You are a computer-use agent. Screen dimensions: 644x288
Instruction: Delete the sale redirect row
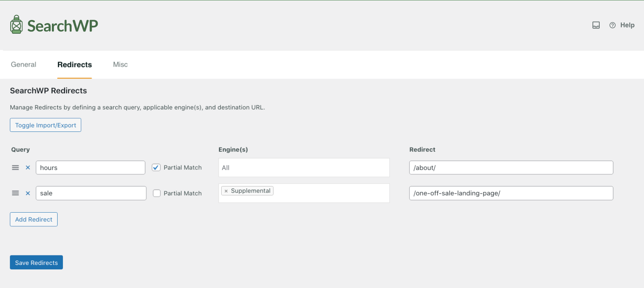28,193
